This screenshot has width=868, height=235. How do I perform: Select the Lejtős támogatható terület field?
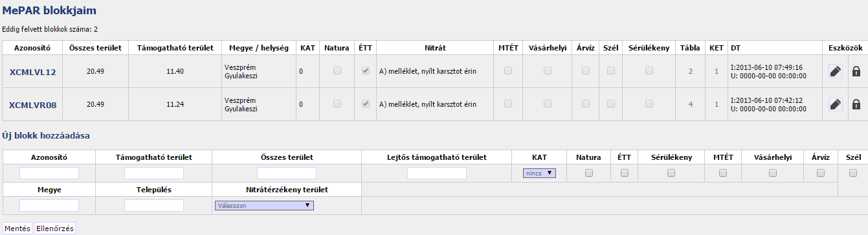pos(437,173)
